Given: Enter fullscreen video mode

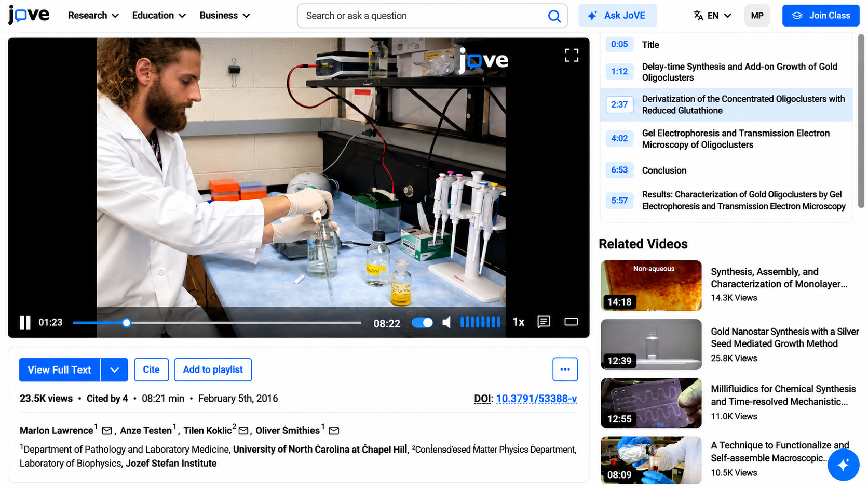Looking at the screenshot, I should (x=571, y=55).
